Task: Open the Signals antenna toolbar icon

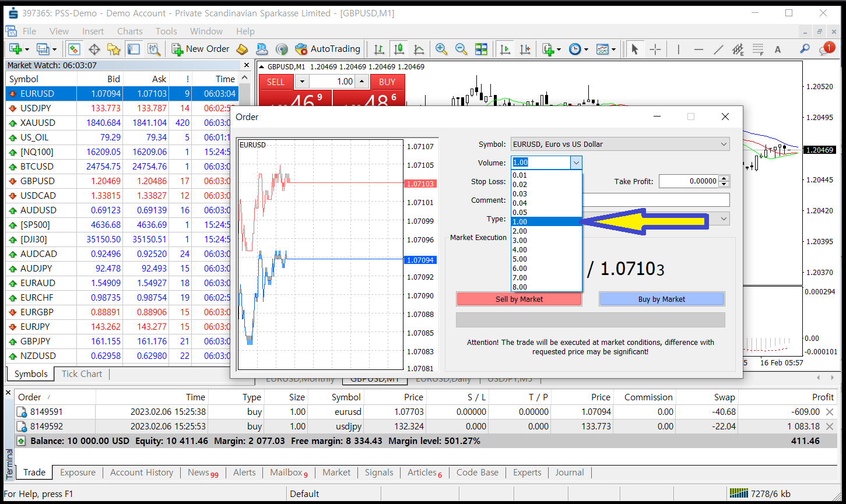Action: (282, 50)
